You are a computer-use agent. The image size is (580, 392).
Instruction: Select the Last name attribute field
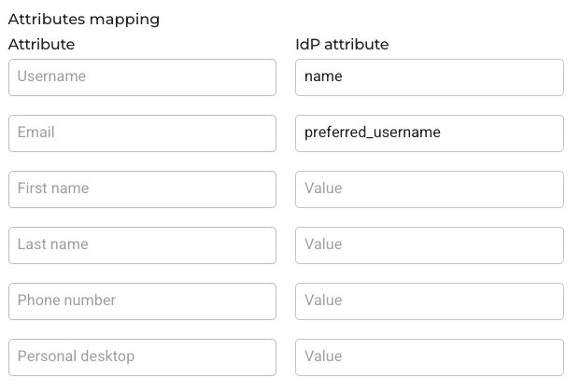tap(142, 245)
